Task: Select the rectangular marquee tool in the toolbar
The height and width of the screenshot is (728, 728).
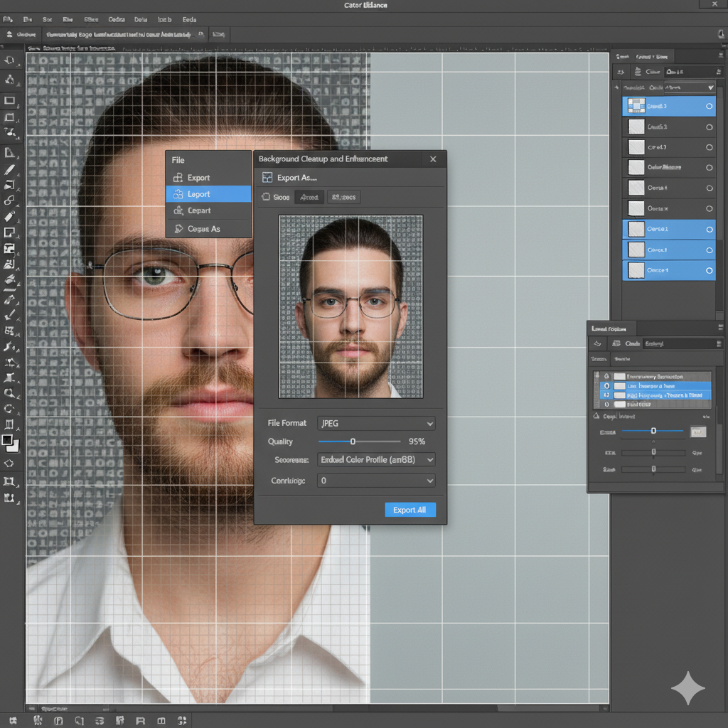Action: 9,101
